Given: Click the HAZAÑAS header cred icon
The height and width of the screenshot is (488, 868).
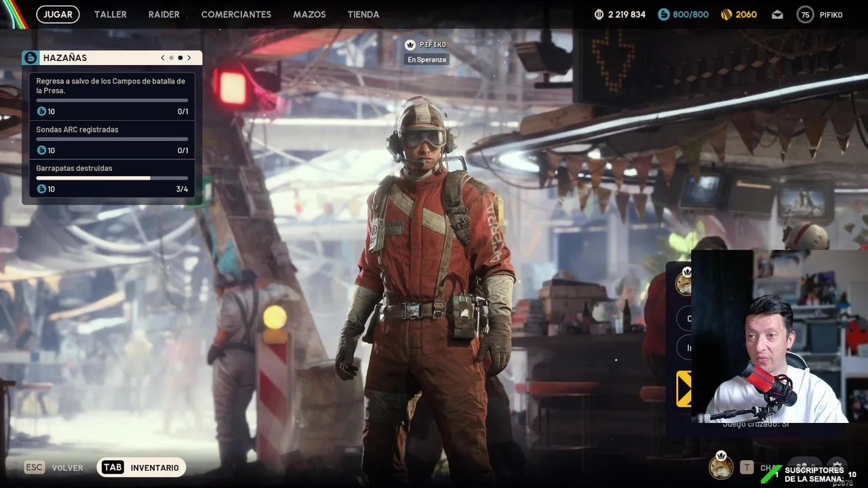Looking at the screenshot, I should (x=31, y=58).
